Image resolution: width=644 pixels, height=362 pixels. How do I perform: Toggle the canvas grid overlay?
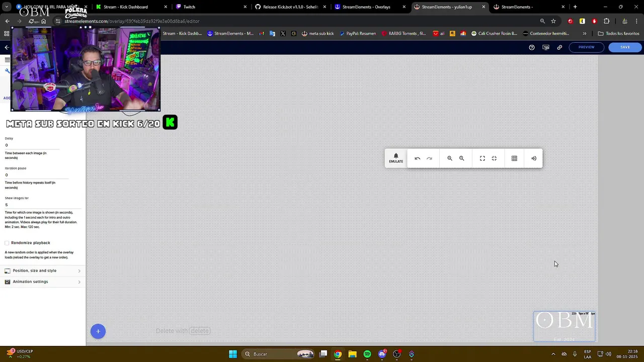click(x=514, y=158)
